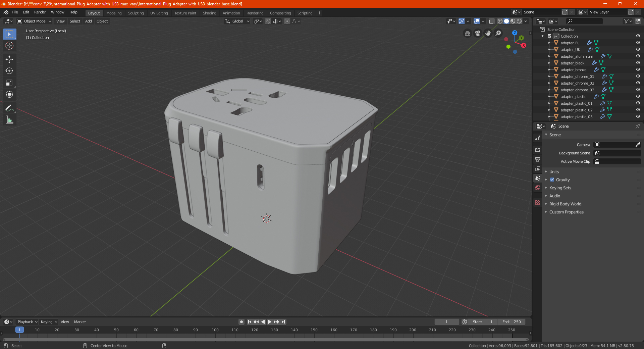This screenshot has width=644, height=349.
Task: Toggle gizmo display
Action: coord(462,21)
